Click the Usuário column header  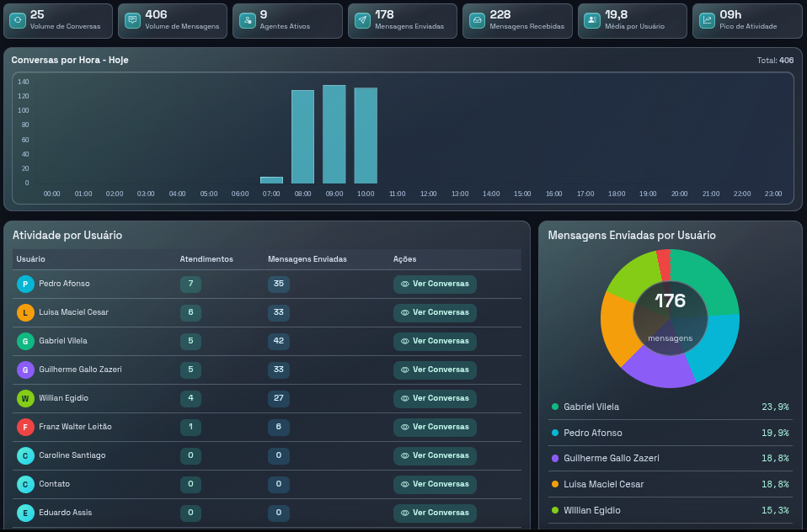coord(30,259)
